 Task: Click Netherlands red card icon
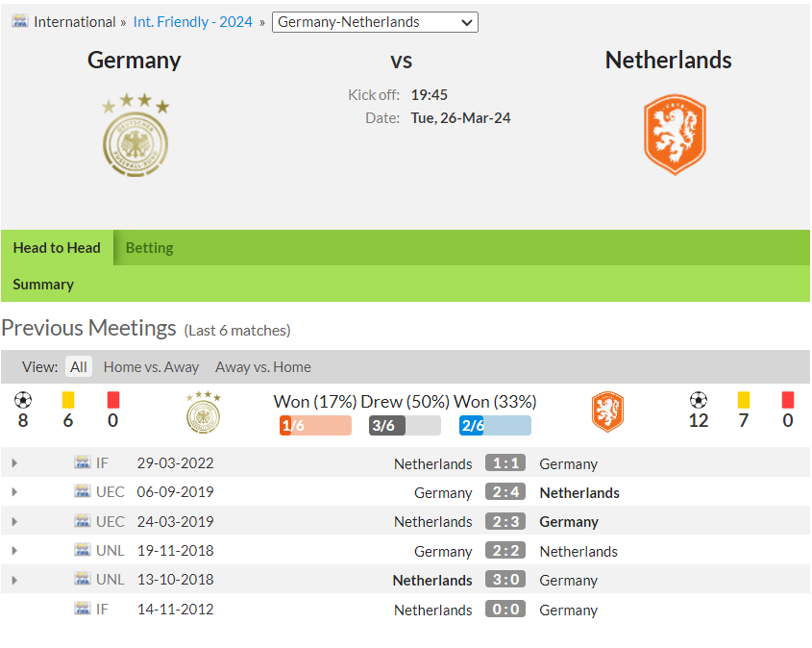[788, 400]
